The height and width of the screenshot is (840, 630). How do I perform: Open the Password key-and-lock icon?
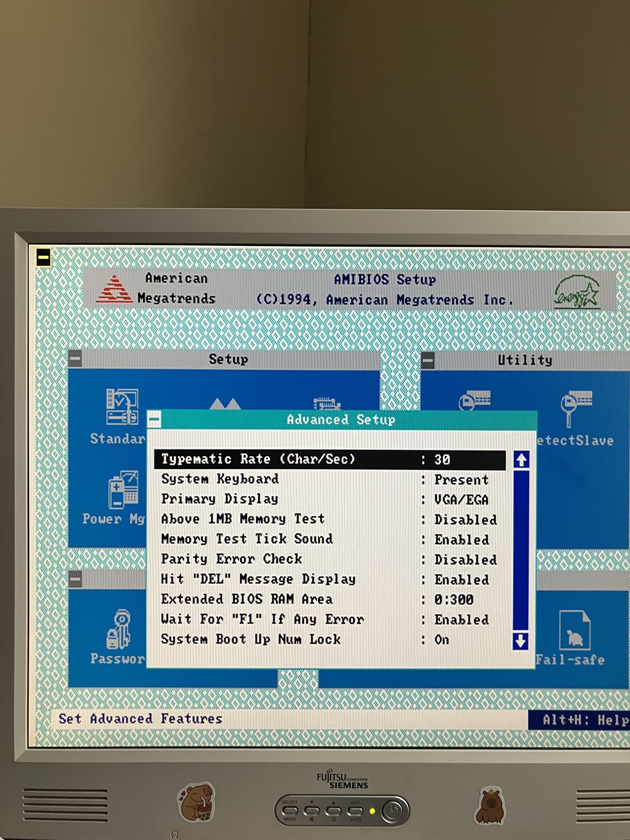(119, 629)
